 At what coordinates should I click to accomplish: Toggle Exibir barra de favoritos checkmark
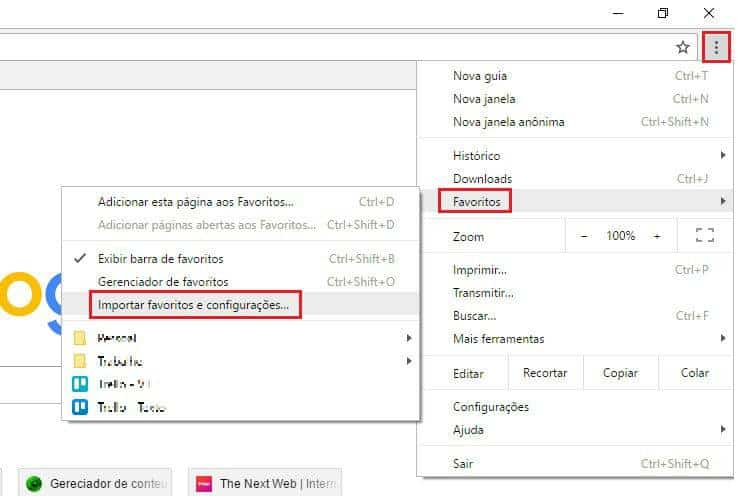(x=80, y=258)
